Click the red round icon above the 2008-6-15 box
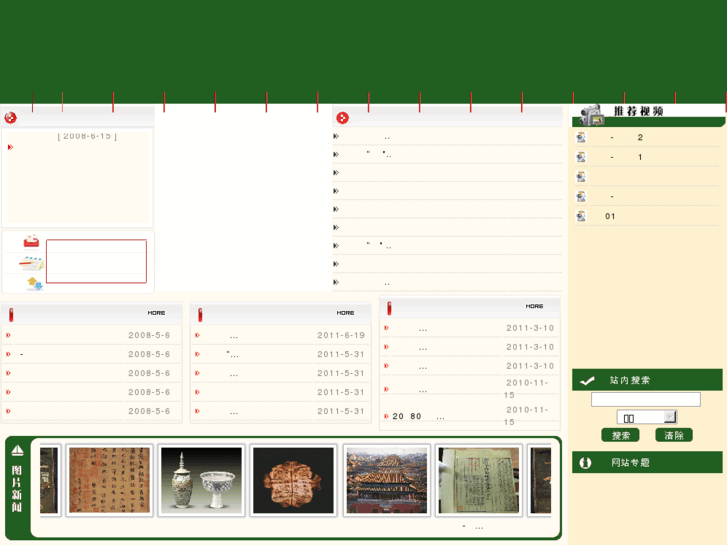Image resolution: width=727 pixels, height=545 pixels. pos(10,117)
